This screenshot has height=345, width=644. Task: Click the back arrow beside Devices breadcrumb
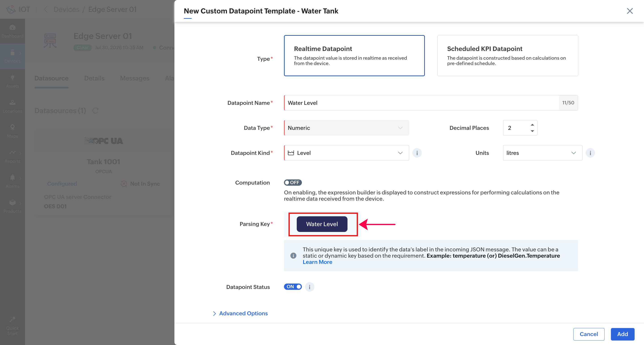coord(45,9)
